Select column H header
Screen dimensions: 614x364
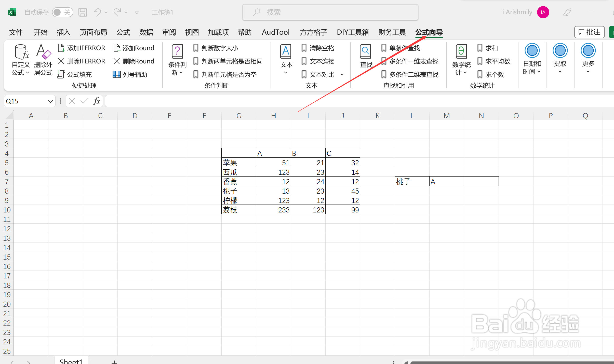click(x=273, y=116)
